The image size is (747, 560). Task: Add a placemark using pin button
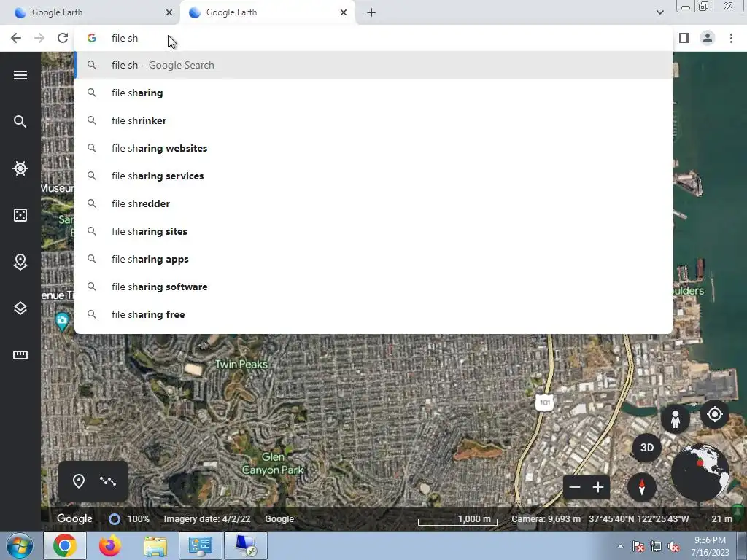pos(79,481)
